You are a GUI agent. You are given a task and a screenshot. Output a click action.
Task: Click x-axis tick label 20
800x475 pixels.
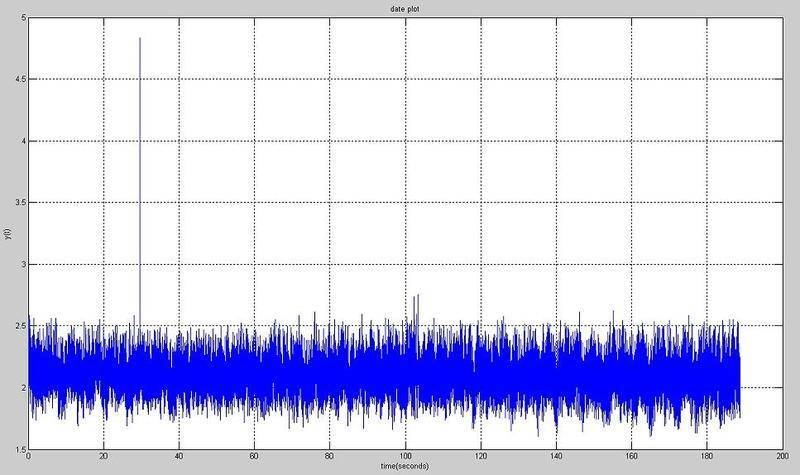tap(103, 456)
